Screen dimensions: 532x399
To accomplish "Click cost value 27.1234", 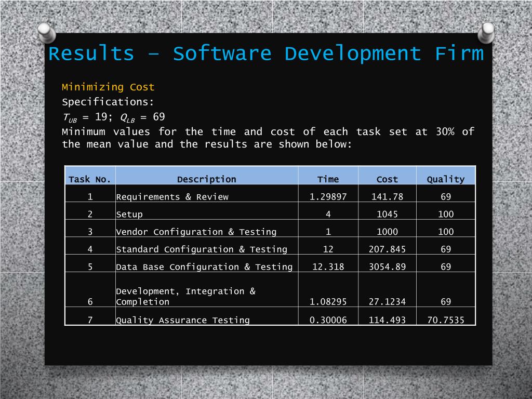I will pyautogui.click(x=387, y=302).
